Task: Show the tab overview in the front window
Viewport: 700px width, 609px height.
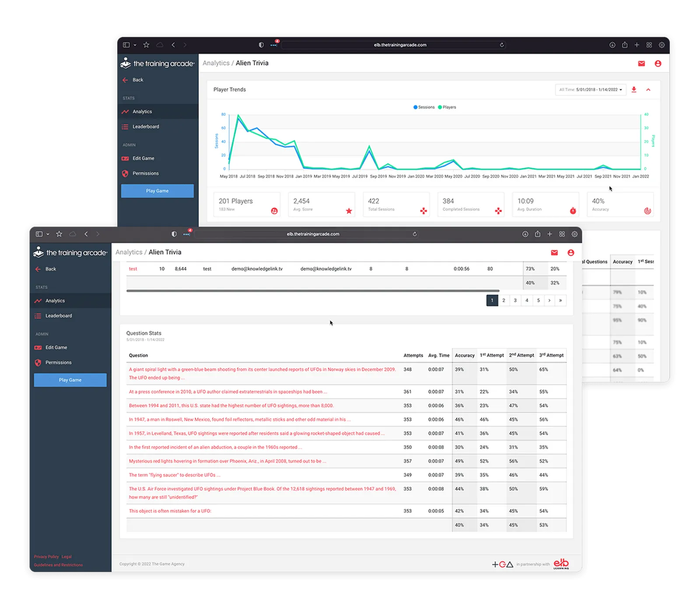Action: click(562, 234)
